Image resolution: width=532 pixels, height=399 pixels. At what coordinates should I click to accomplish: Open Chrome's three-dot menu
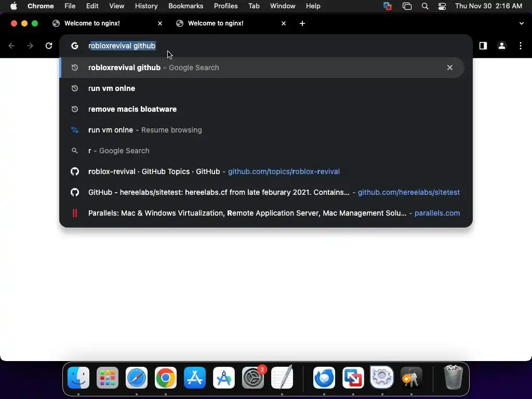pyautogui.click(x=521, y=46)
